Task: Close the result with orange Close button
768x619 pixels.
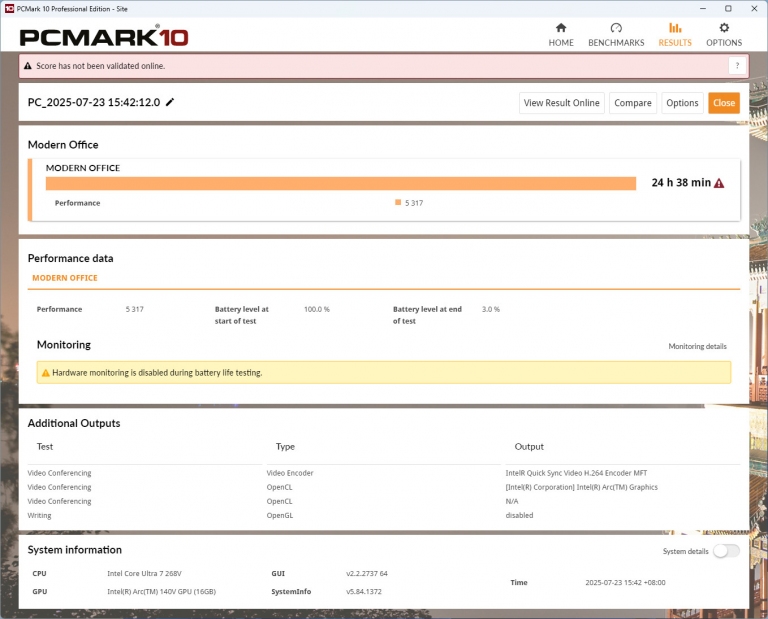Action: [x=724, y=103]
